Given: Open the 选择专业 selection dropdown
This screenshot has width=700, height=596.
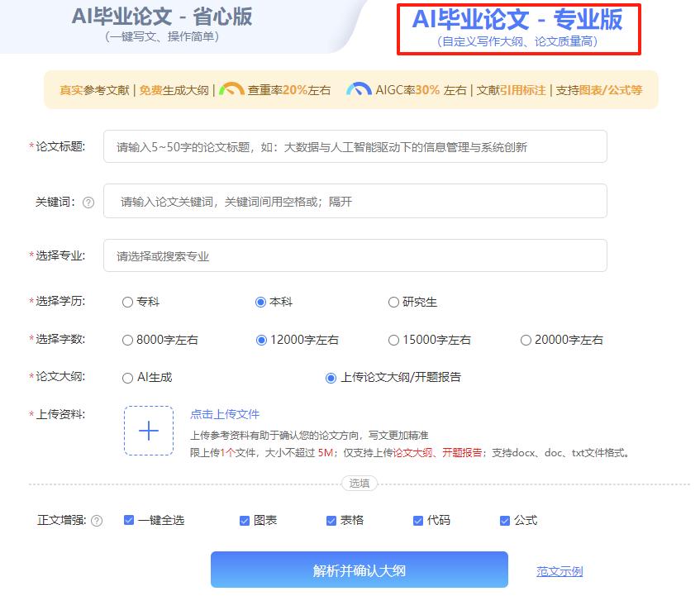Looking at the screenshot, I should (x=355, y=255).
